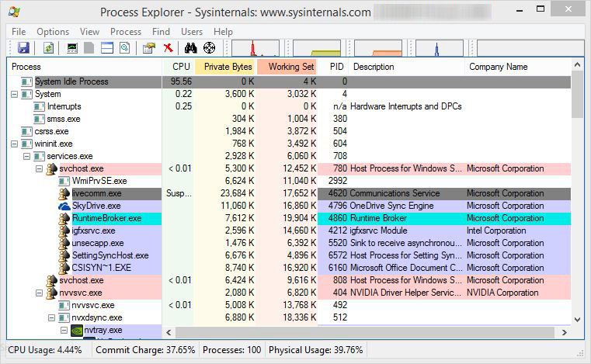Open the View menu
Viewport: 591px width, 364px height.
(x=89, y=32)
